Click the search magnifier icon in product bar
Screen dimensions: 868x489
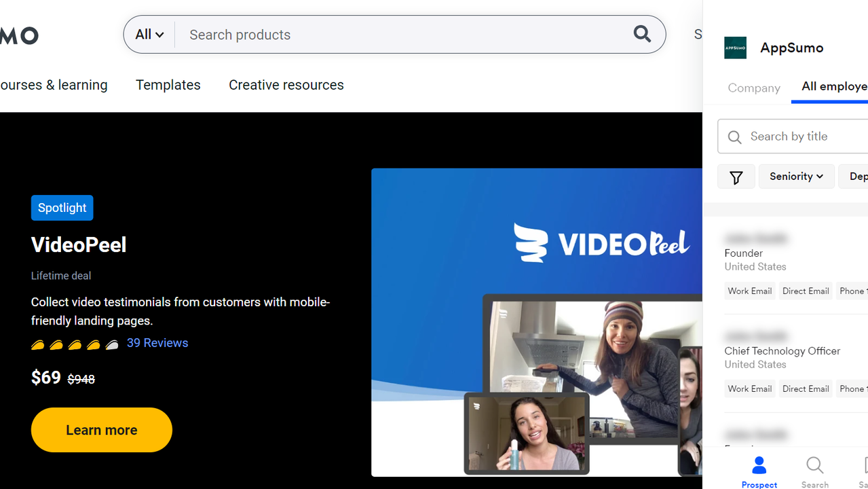(x=642, y=34)
